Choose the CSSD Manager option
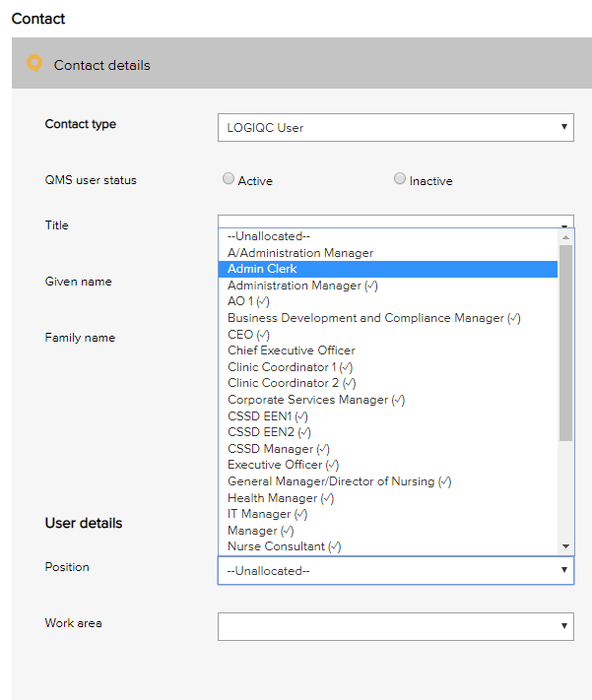592x700 pixels. (278, 449)
